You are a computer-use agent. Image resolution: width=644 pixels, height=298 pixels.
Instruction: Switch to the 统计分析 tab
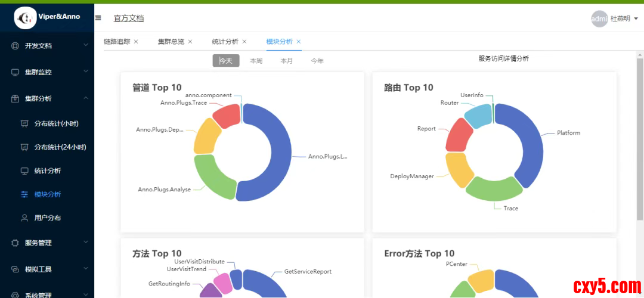225,42
